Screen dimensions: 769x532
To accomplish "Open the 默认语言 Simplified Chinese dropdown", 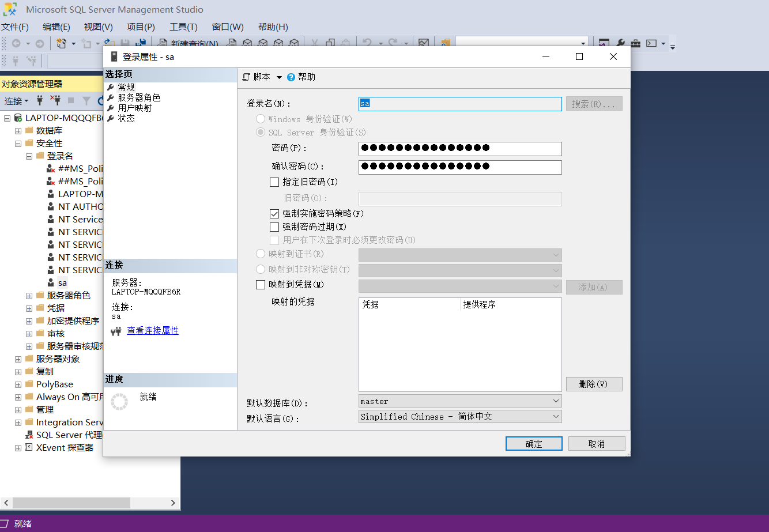I will click(x=460, y=416).
